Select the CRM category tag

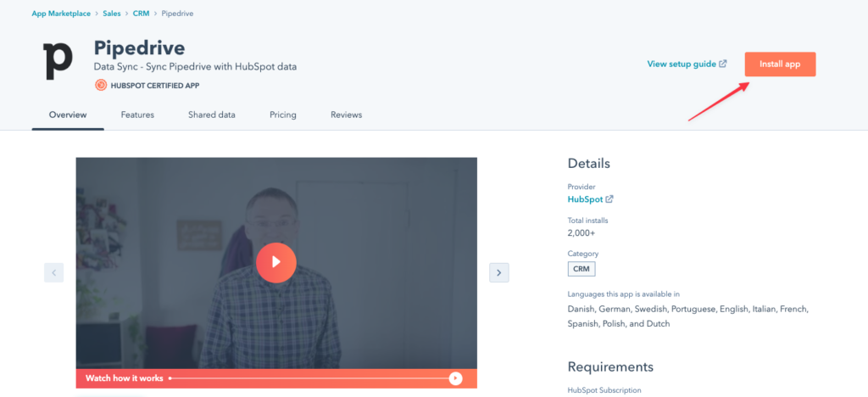(x=581, y=269)
